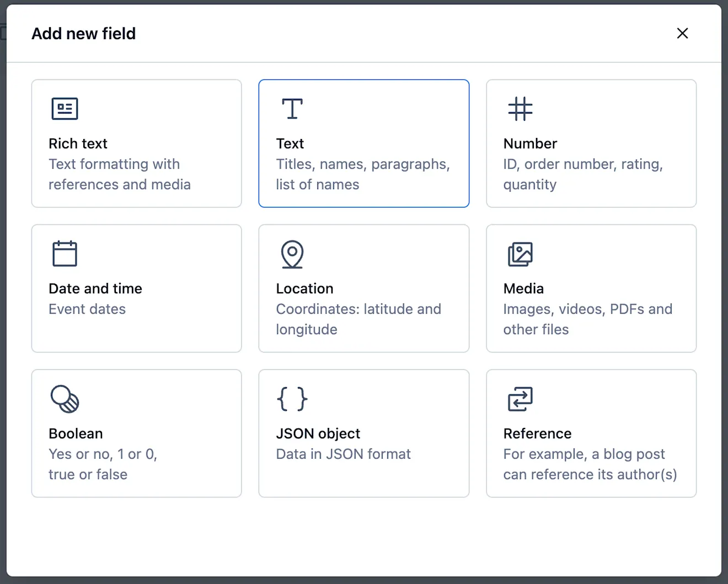Click the Rich text newspaper icon
The image size is (728, 584).
pos(65,109)
